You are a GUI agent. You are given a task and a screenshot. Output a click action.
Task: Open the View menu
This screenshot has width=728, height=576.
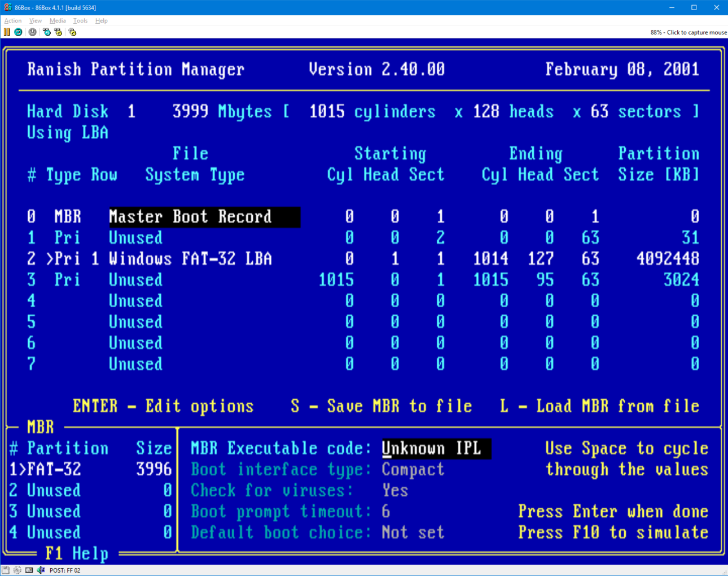pyautogui.click(x=36, y=20)
